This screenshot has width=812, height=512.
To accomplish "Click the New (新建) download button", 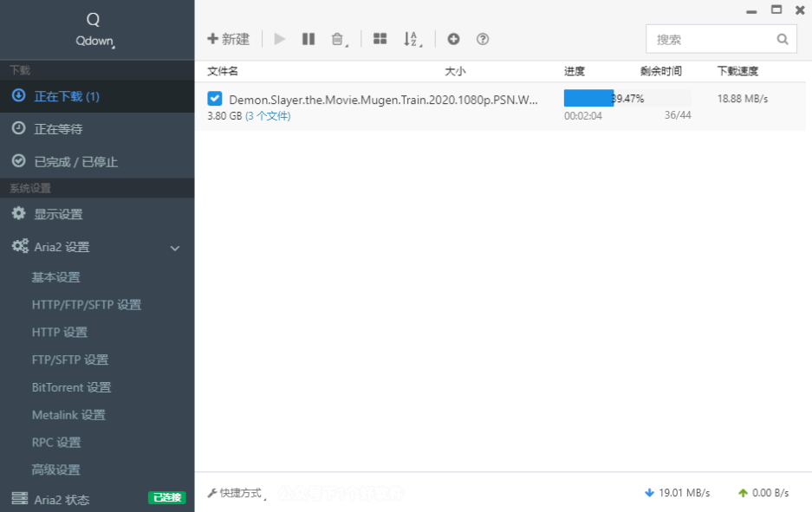I will click(x=229, y=39).
